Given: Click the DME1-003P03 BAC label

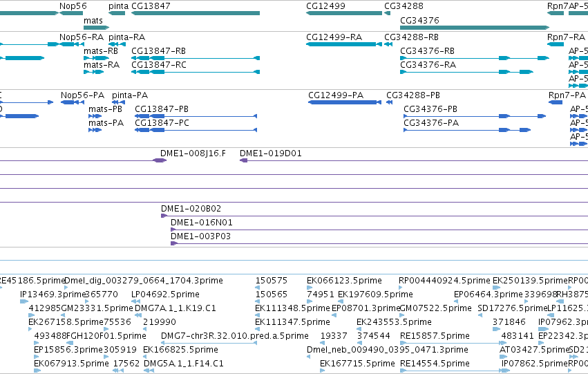Looking at the screenshot, I should point(200,236).
